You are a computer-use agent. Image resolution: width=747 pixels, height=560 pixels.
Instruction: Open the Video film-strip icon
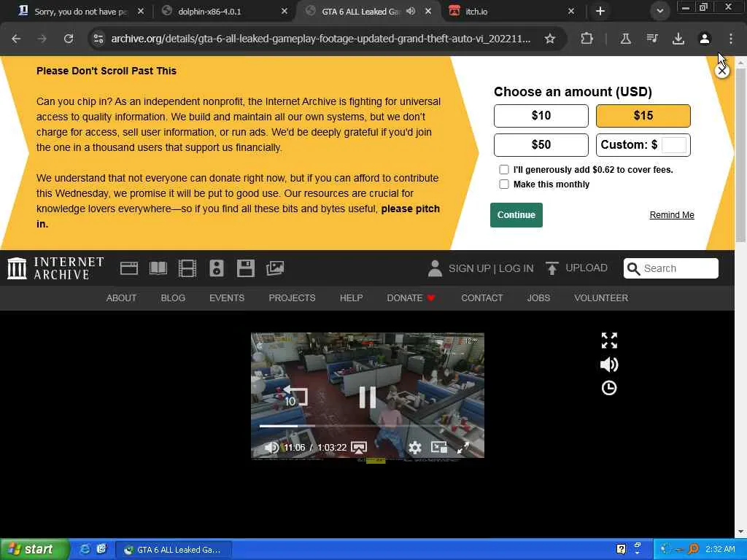187,268
